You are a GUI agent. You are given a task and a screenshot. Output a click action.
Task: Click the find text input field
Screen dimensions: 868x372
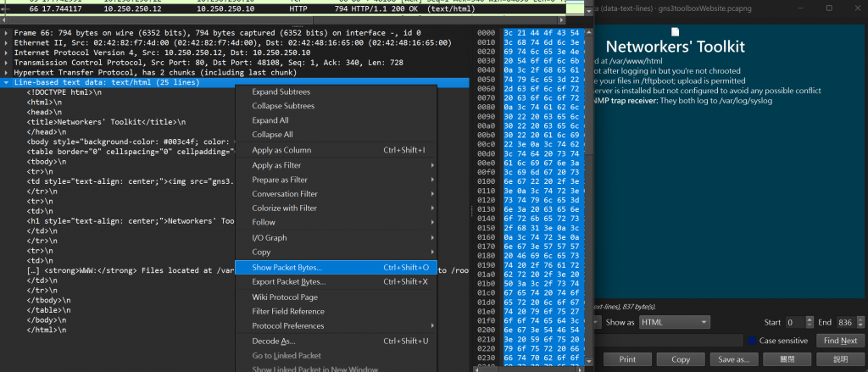[668, 341]
